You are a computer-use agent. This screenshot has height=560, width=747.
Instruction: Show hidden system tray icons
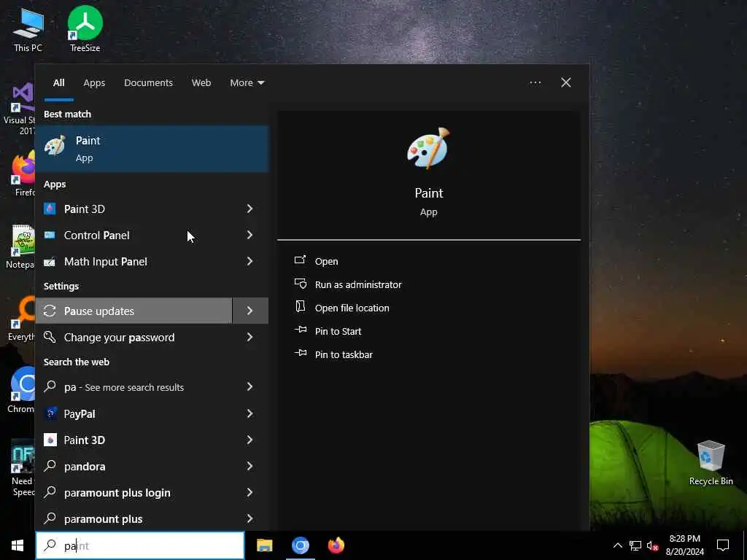click(x=617, y=545)
